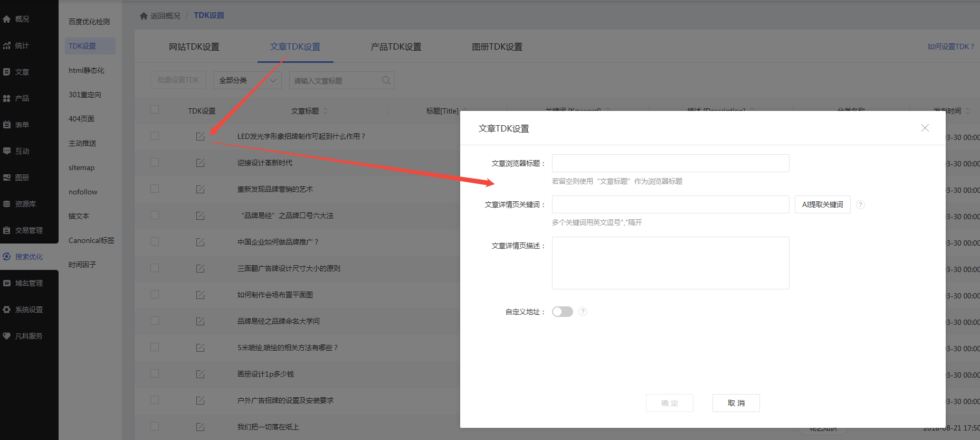This screenshot has height=440, width=980.
Task: Open the 文章 articles sidebar item
Action: (x=22, y=72)
